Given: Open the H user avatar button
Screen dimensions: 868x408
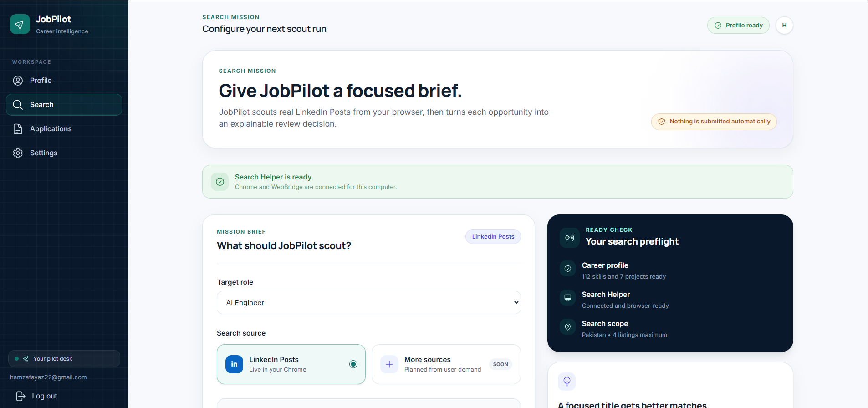Looking at the screenshot, I should click(784, 25).
